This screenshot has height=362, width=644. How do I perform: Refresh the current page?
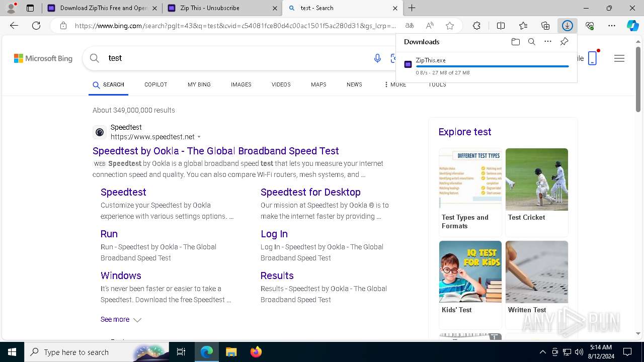point(36,26)
